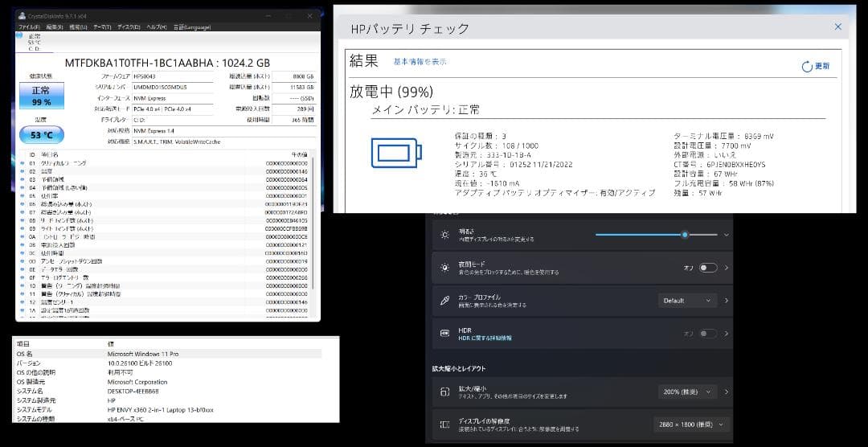This screenshot has height=447, width=868.
Task: Open the 200% scale dropdown
Action: (687, 392)
